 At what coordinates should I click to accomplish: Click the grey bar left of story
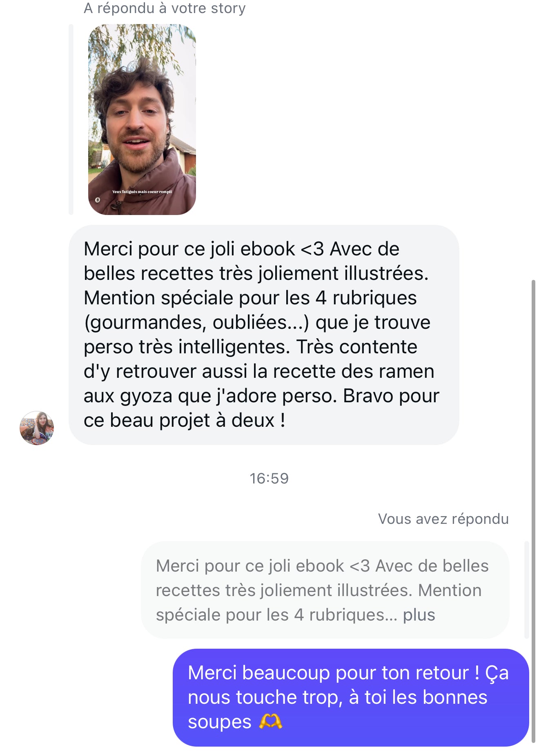(71, 119)
